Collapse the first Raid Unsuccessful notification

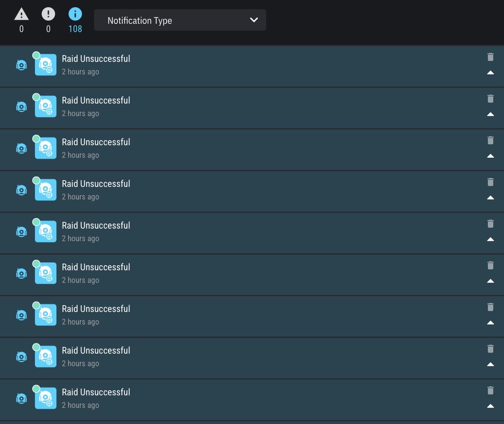(490, 73)
